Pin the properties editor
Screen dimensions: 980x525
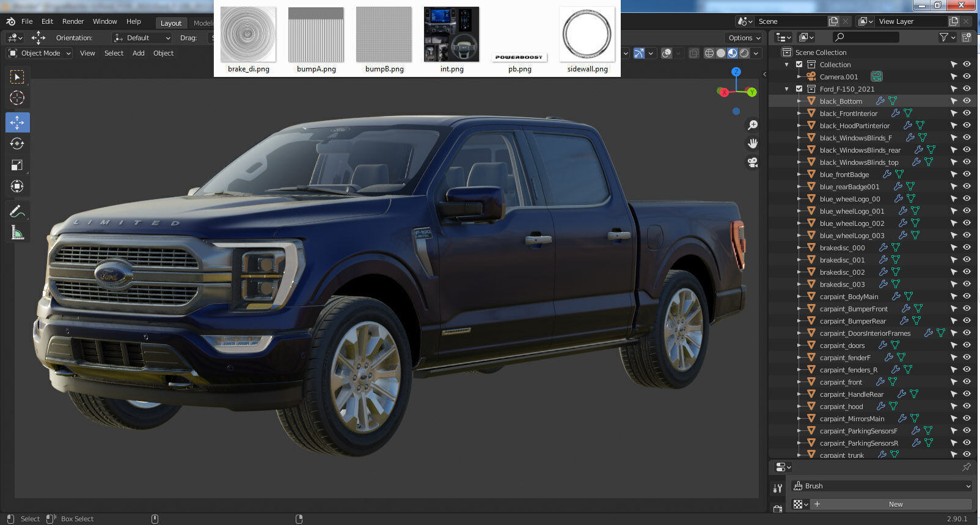[966, 467]
